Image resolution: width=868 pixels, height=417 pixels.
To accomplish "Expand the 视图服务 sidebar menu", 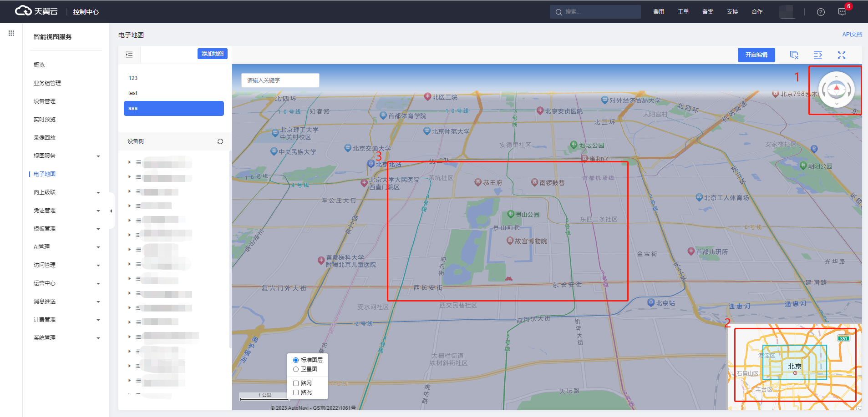I will pyautogui.click(x=66, y=156).
